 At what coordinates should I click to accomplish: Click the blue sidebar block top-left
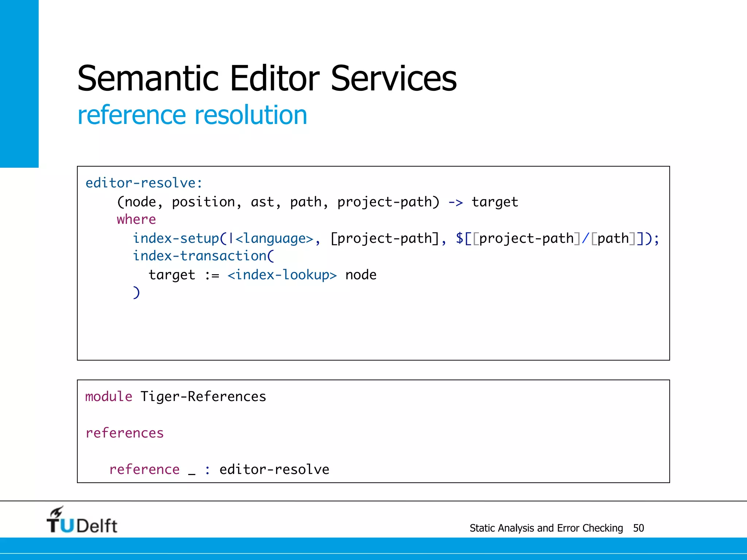point(19,83)
